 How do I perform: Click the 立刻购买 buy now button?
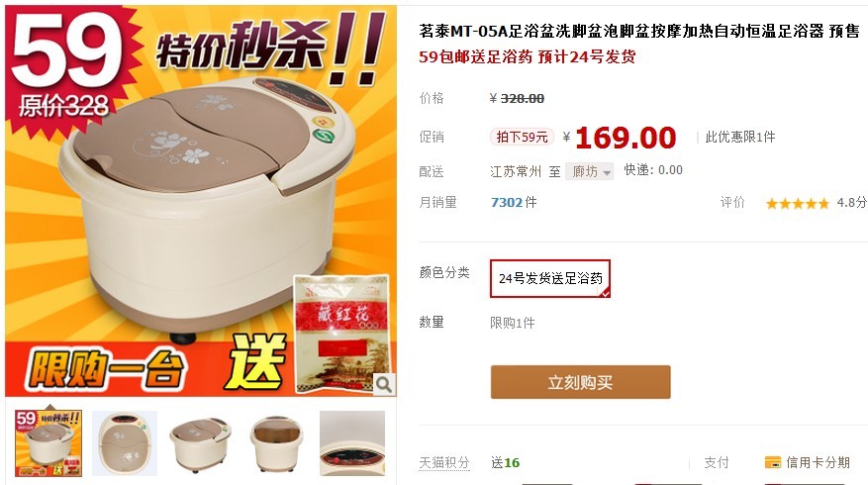580,382
